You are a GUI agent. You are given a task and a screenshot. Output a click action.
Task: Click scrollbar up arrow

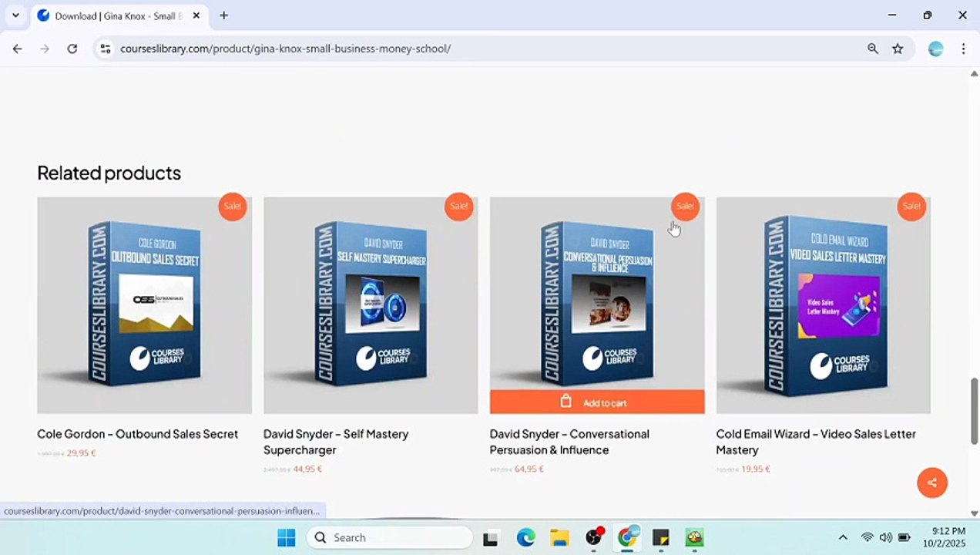coord(974,73)
